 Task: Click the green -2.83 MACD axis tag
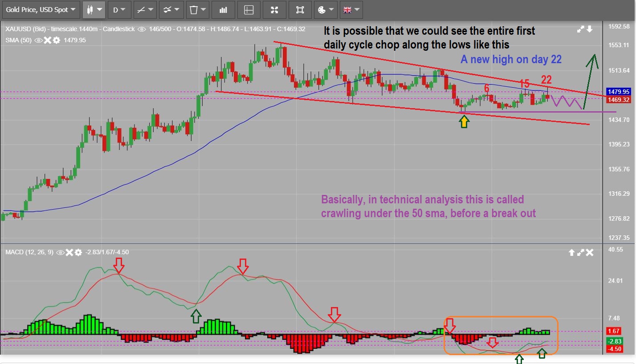tap(614, 341)
